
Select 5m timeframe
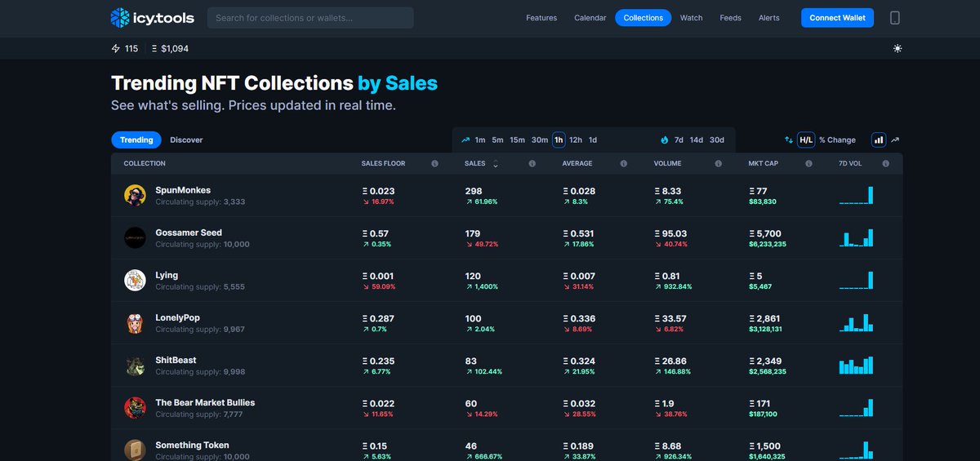[497, 140]
